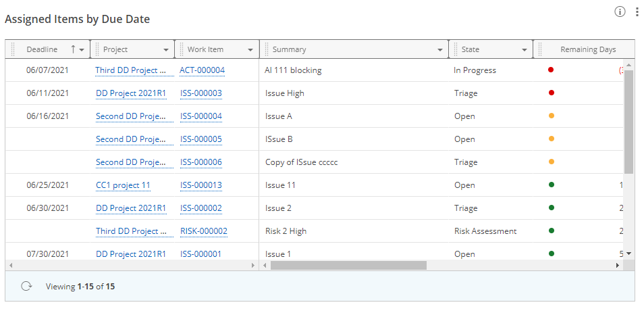Click the drag handle of Summary column
Viewport: 644px width, 311px height.
click(x=265, y=49)
